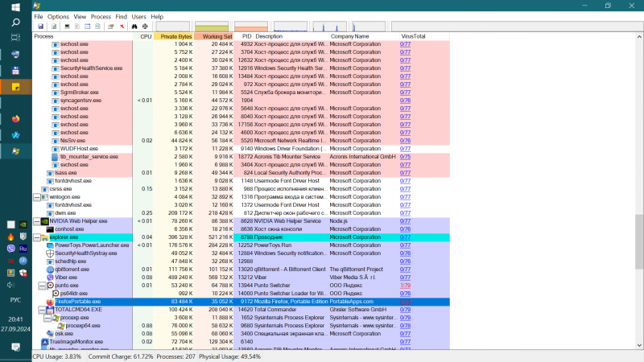
Task: Click the scrollbar up arrow
Action: [x=639, y=37]
